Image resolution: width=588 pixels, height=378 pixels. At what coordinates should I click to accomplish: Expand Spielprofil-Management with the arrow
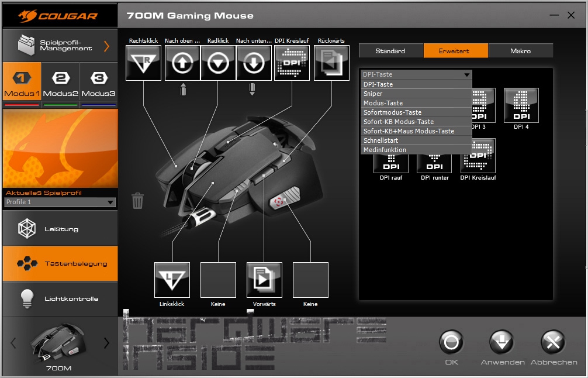(x=106, y=46)
